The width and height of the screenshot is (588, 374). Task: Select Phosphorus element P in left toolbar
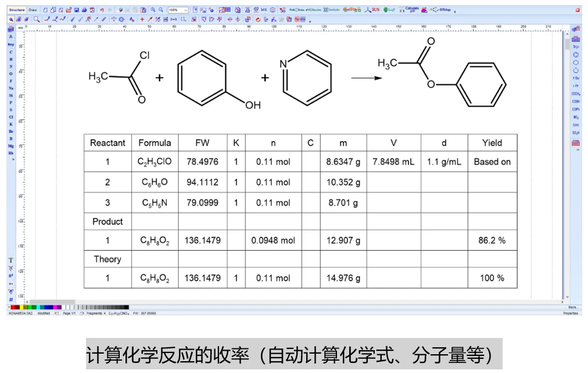(x=11, y=102)
